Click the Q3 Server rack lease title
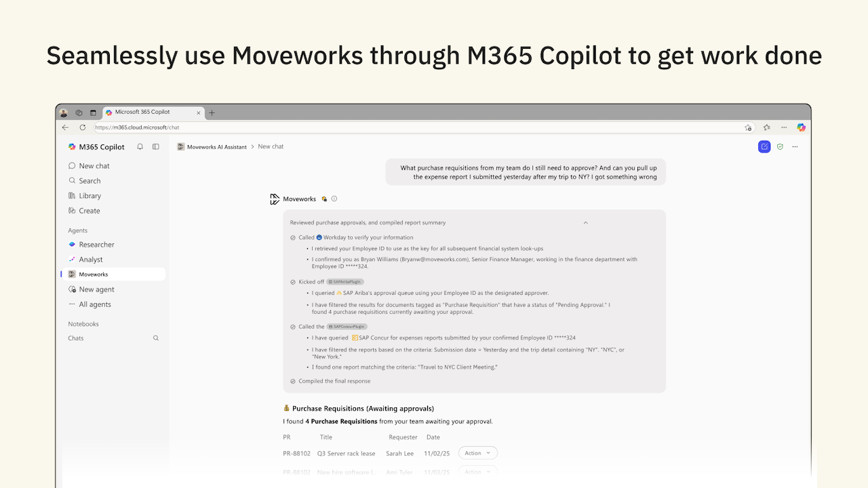Screen dimensions: 868x488 (347, 453)
